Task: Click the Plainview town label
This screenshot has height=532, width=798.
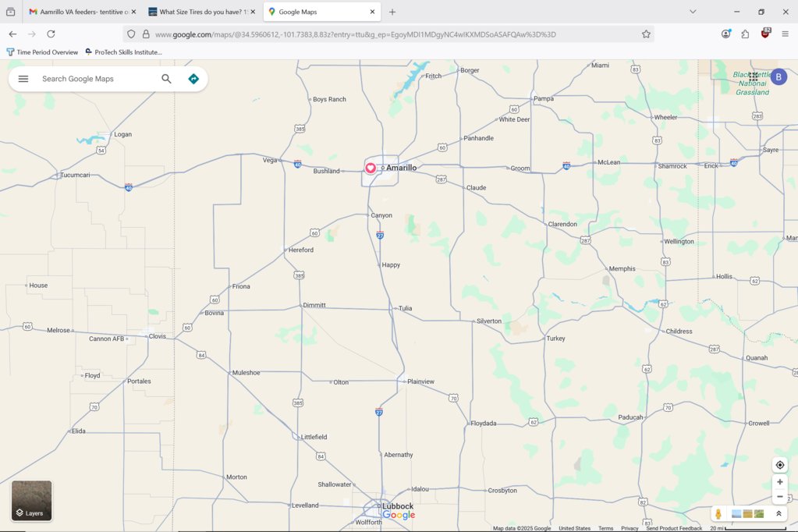Action: point(421,381)
